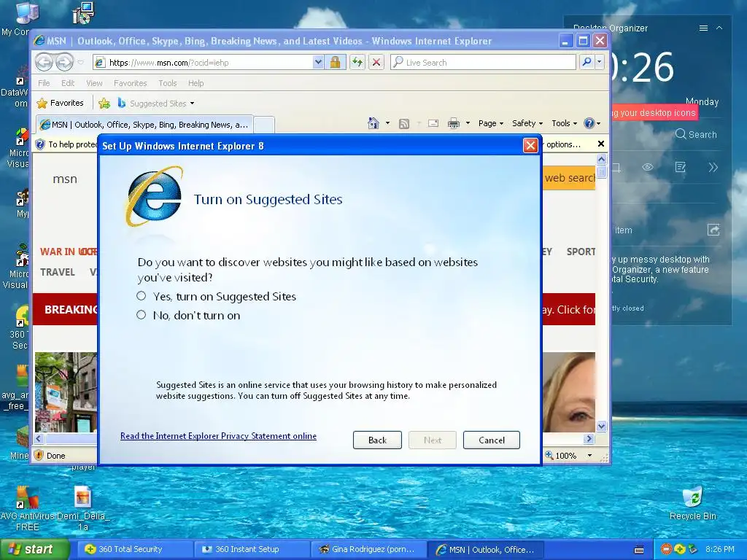Click the note edit icon in Desktop Organizer
The width and height of the screenshot is (747, 560).
(x=681, y=167)
